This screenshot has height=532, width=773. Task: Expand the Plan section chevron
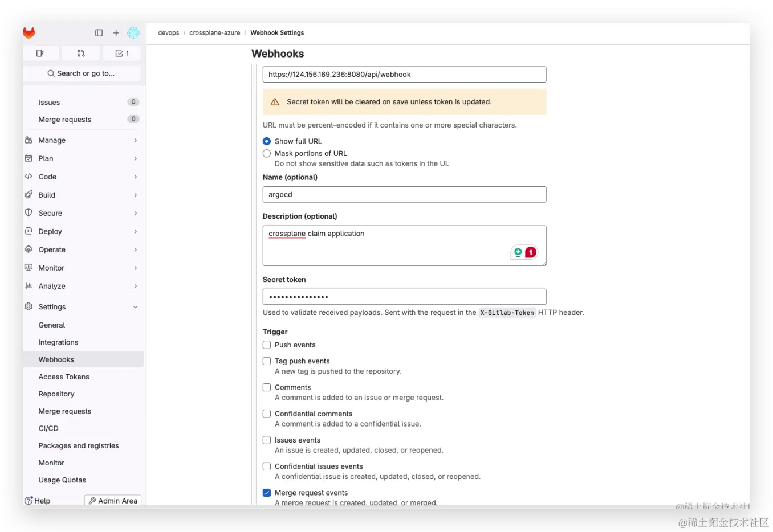(x=136, y=158)
